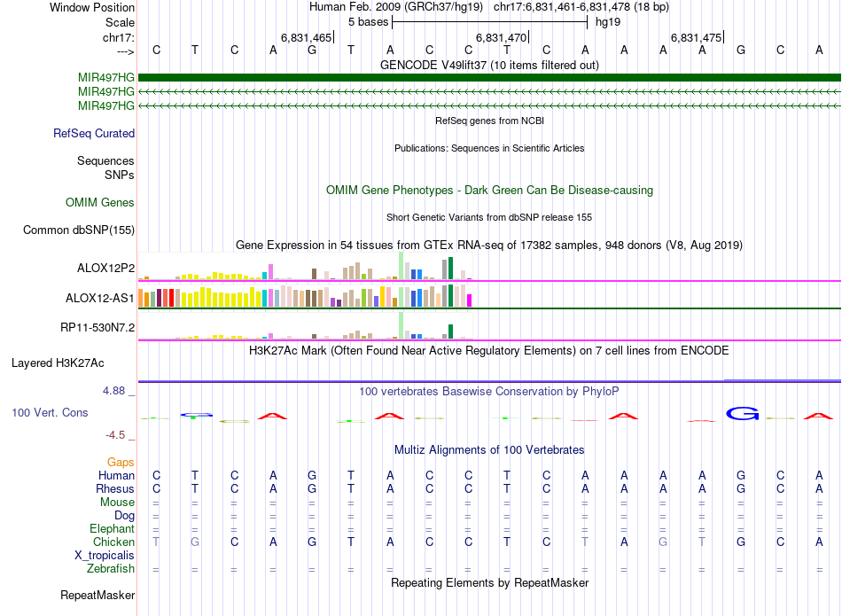The image size is (842, 616).
Task: Click the Scale label in the left margin
Action: point(120,22)
